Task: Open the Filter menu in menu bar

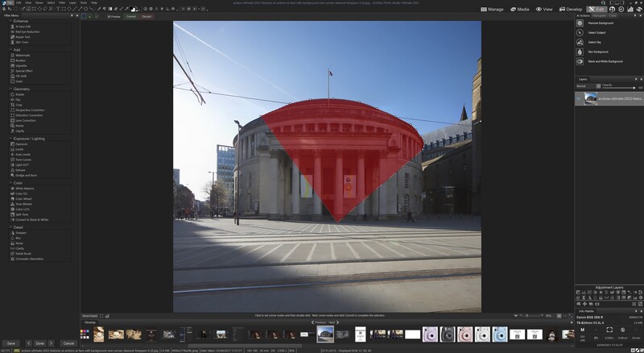Action: tap(62, 2)
